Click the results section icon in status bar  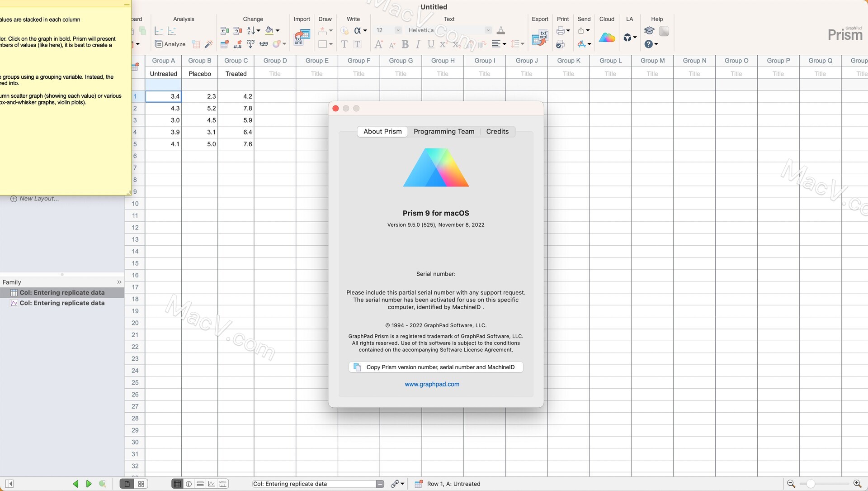[200, 484]
